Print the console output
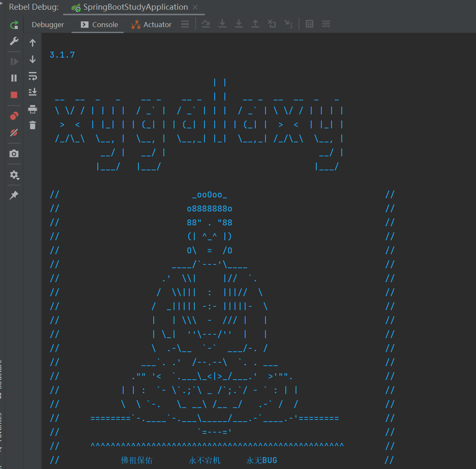476x469 pixels. click(x=33, y=109)
